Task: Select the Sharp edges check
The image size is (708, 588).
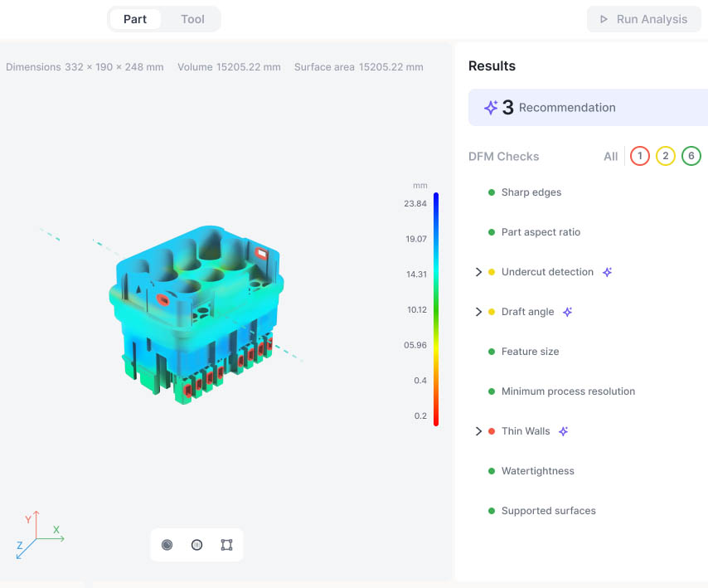Action: pyautogui.click(x=531, y=192)
